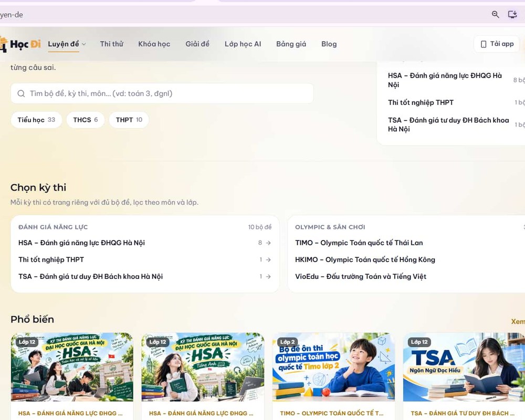525x420 pixels.
Task: Click the 10 bộ đề count label
Action: [260, 227]
